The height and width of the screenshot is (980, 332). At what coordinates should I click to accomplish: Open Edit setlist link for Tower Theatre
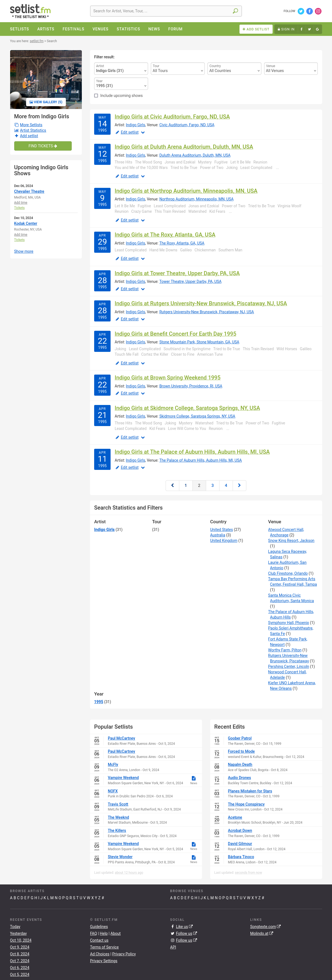tap(130, 289)
